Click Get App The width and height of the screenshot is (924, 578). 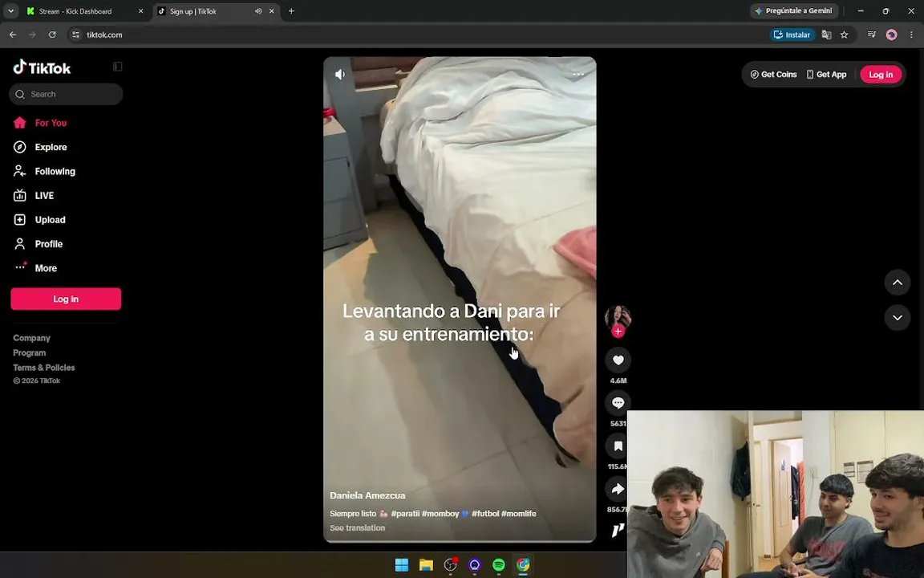826,75
